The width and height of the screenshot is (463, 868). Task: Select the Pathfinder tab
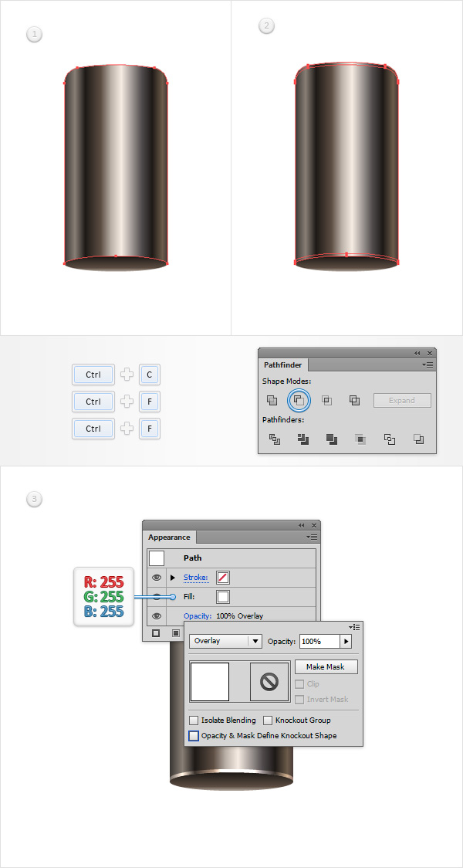pos(284,364)
